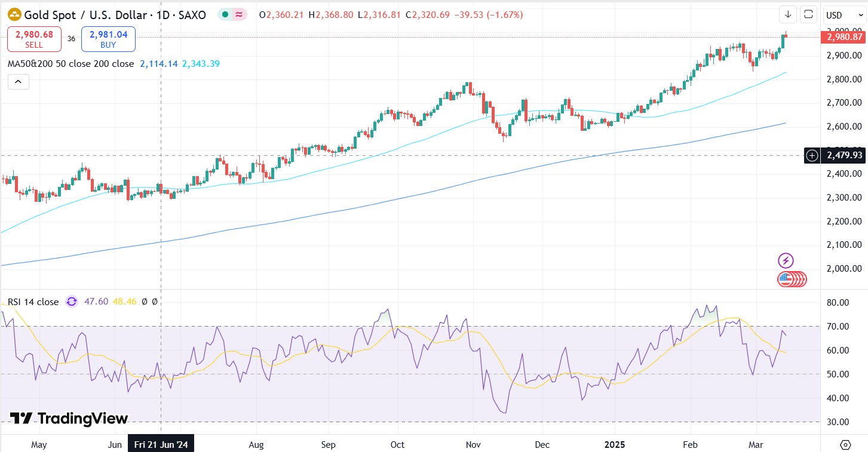
Task: Click the fullscreen frame icon at top right
Action: click(x=808, y=14)
